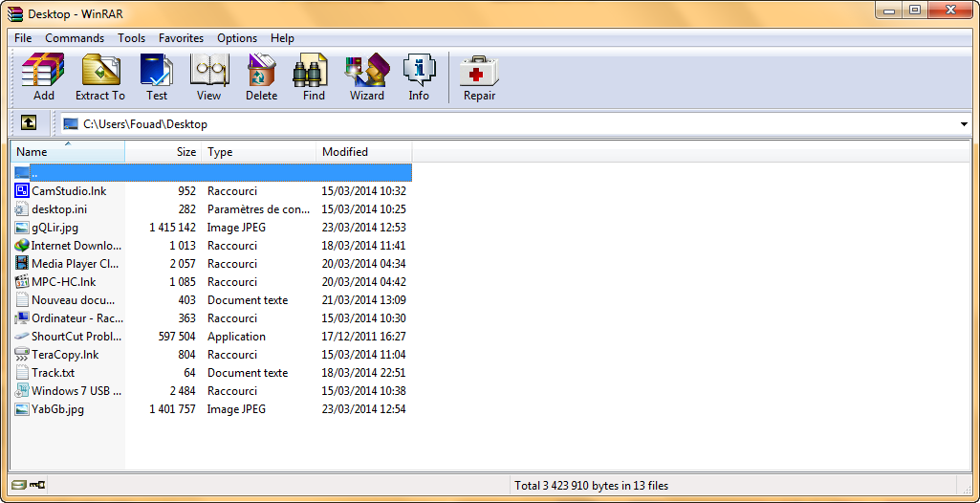This screenshot has width=980, height=503.
Task: Select the parent folder '..' row
Action: point(212,172)
